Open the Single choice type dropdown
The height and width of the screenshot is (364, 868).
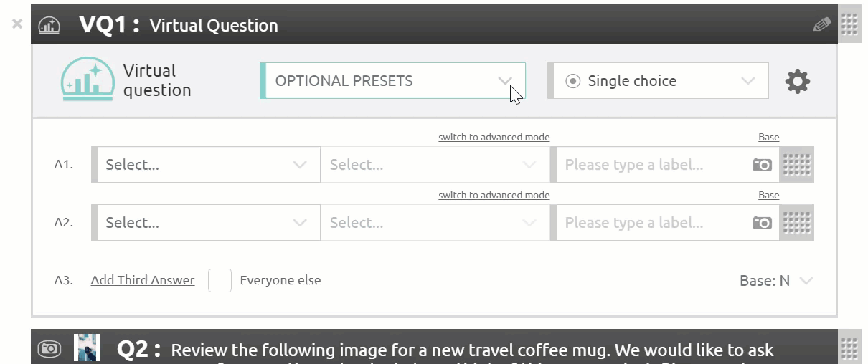[x=658, y=80]
